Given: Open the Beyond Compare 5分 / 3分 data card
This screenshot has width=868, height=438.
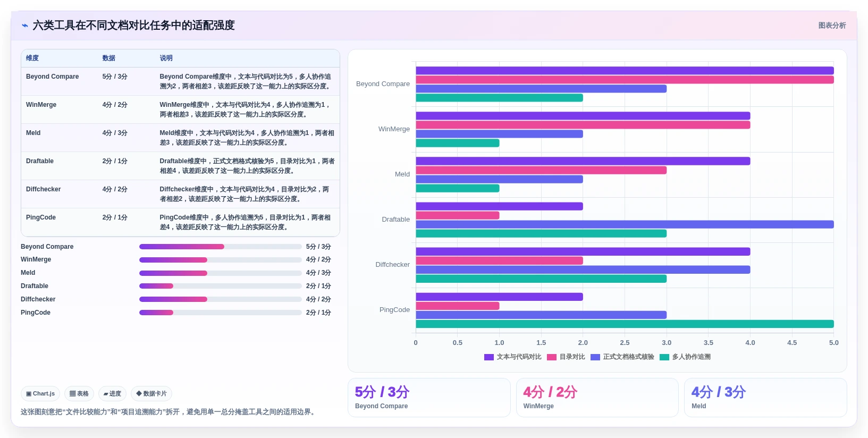Looking at the screenshot, I should point(429,398).
